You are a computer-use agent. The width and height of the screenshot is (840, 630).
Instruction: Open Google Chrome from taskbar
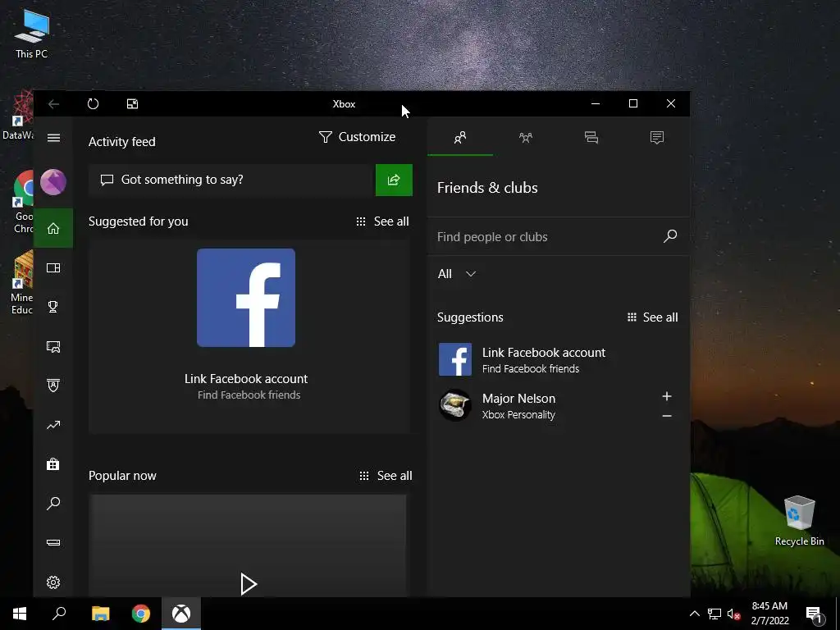(141, 614)
